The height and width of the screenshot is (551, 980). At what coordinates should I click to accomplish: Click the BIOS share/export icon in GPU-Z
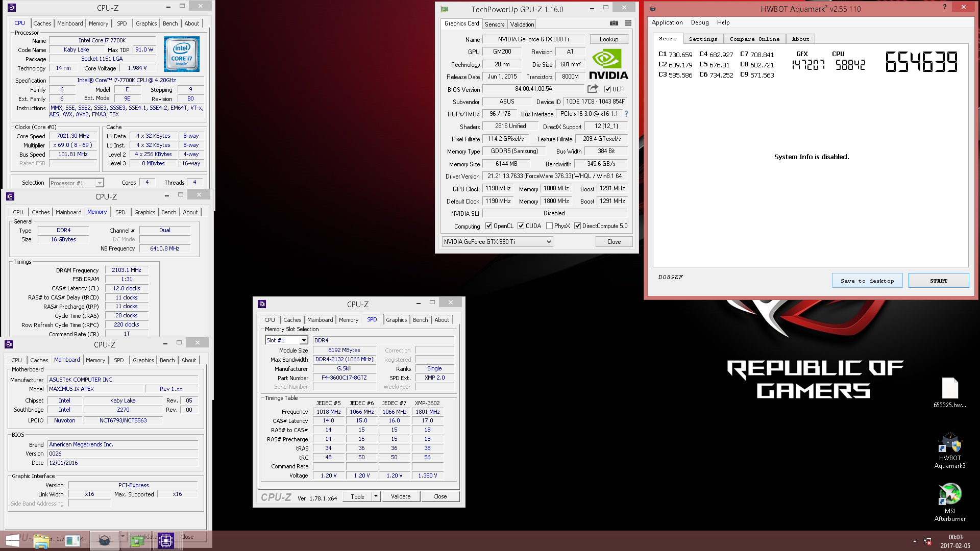pos(592,89)
